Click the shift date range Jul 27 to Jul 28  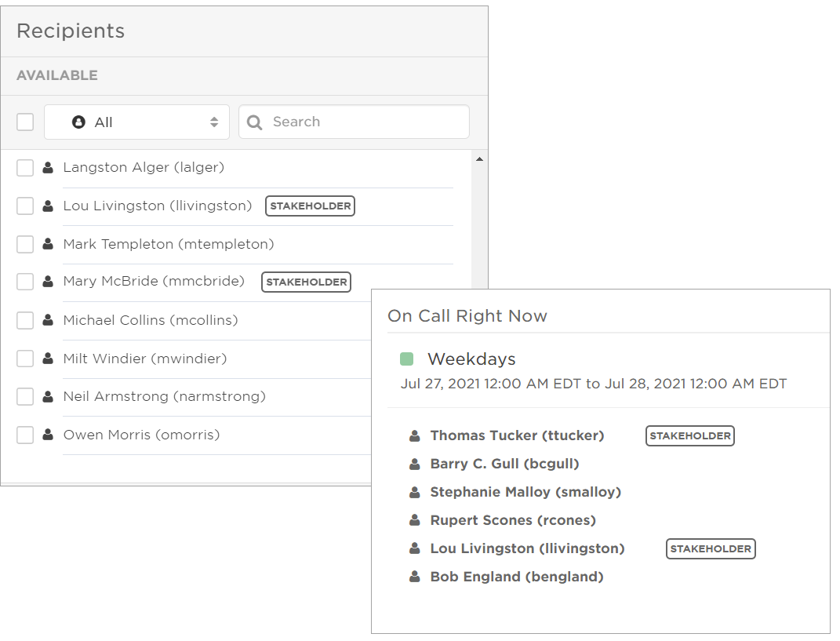594,384
